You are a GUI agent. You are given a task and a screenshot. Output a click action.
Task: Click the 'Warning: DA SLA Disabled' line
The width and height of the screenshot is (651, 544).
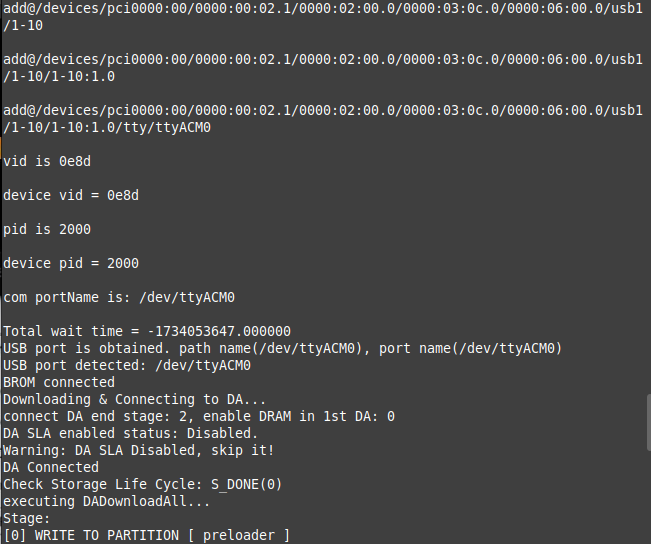(x=139, y=451)
